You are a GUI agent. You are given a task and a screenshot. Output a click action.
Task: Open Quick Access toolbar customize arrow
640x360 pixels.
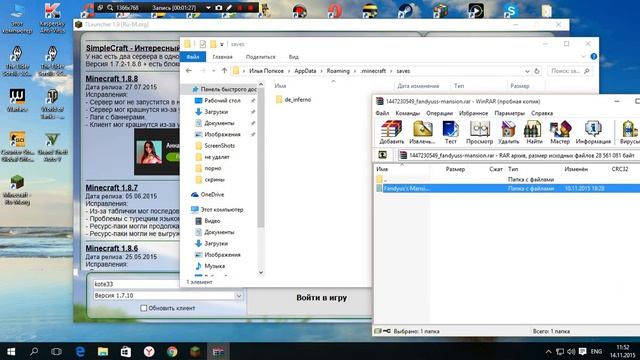click(x=222, y=44)
